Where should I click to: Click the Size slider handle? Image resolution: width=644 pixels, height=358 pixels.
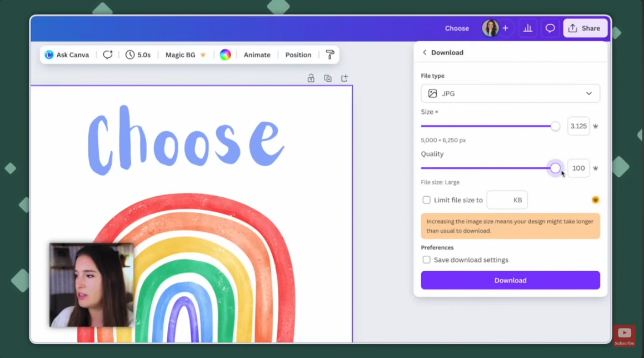point(555,126)
